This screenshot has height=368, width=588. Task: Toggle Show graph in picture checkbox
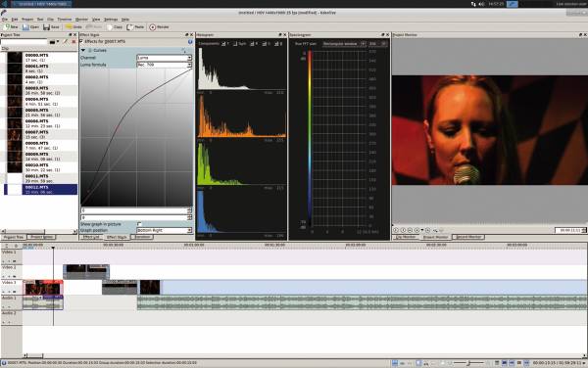pyautogui.click(x=139, y=224)
